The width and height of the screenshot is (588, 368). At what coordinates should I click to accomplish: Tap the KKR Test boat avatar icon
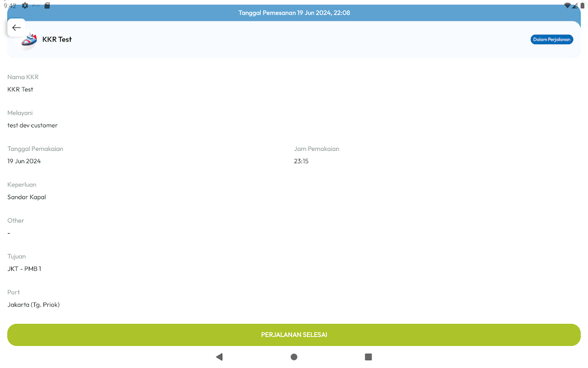[28, 40]
